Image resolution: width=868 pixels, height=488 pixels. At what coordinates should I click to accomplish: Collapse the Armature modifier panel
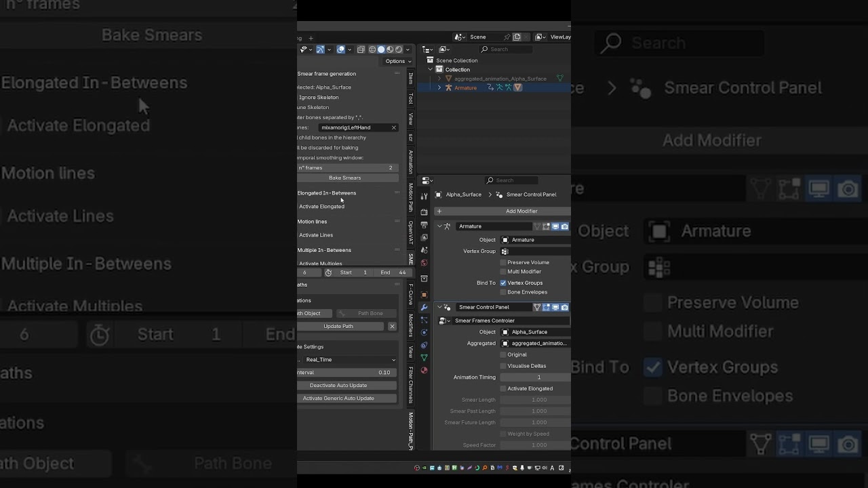439,226
